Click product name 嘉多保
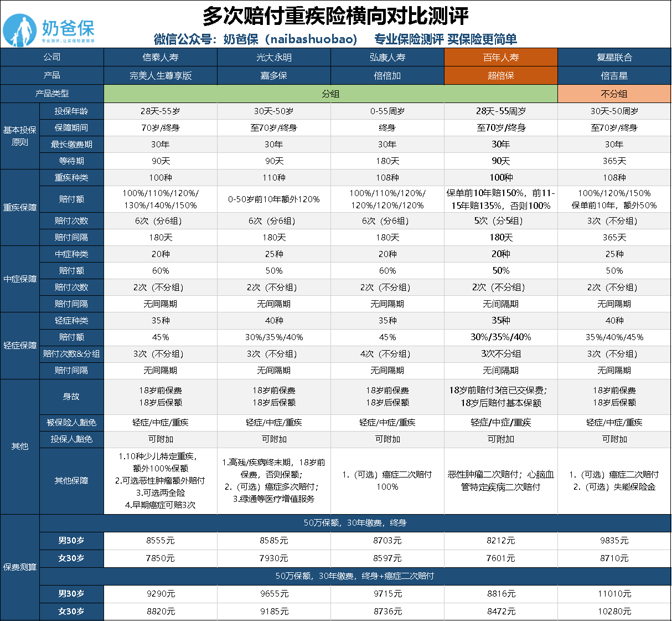Image resolution: width=672 pixels, height=621 pixels. (x=274, y=76)
